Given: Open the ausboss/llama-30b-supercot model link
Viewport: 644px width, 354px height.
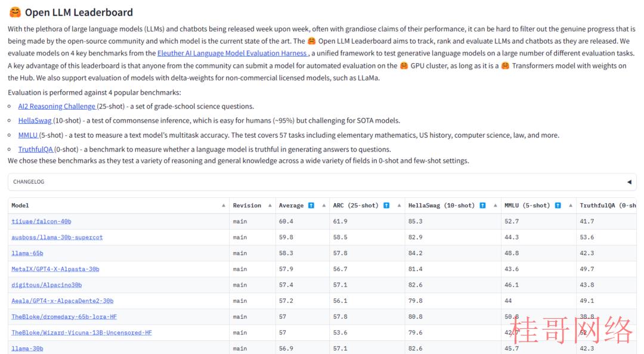Looking at the screenshot, I should [x=57, y=237].
